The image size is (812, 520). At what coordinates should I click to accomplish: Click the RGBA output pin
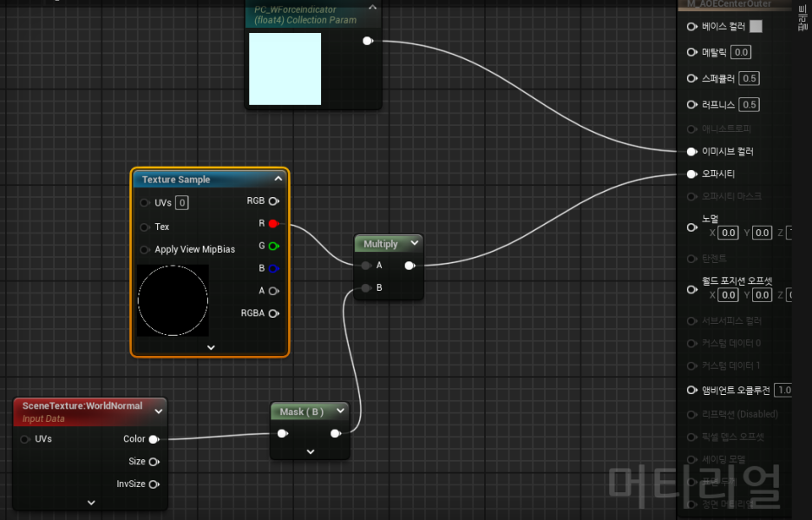pyautogui.click(x=274, y=313)
